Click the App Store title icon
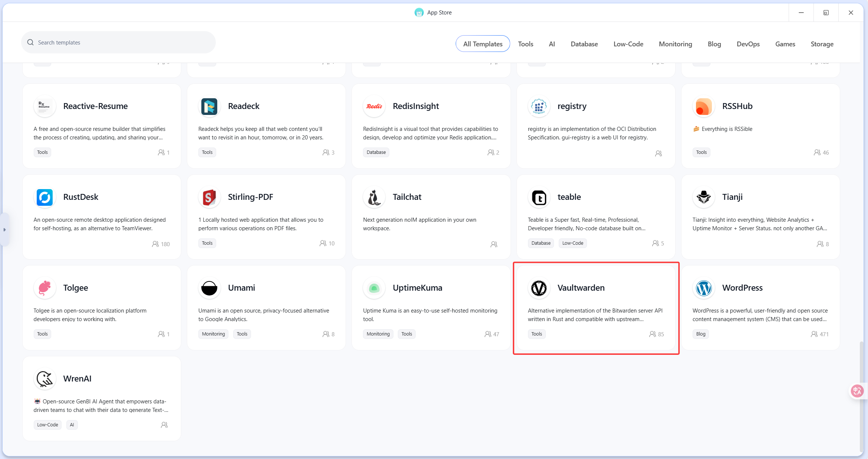 click(x=419, y=13)
